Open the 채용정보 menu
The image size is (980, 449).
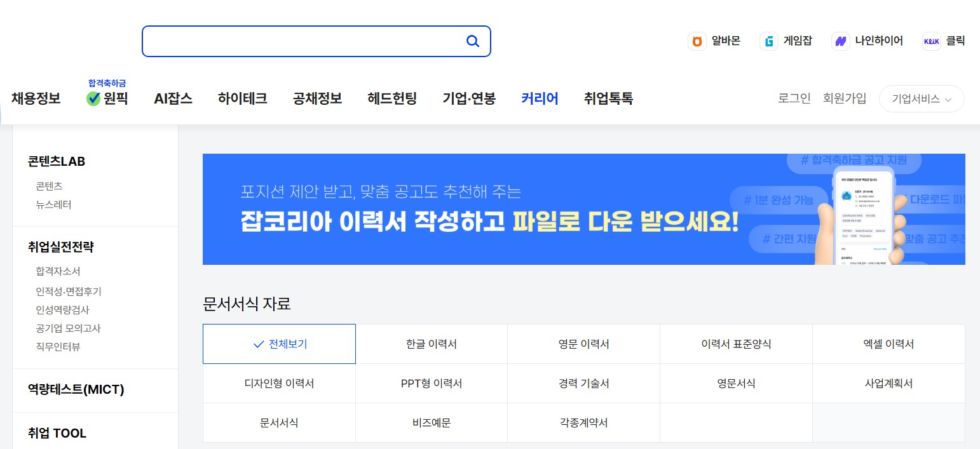36,98
